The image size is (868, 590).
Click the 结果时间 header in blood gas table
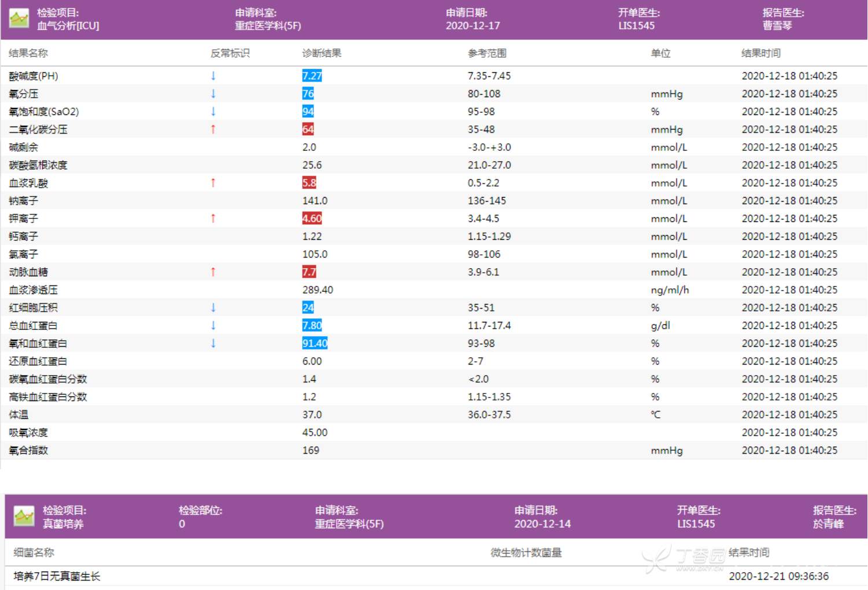(760, 53)
